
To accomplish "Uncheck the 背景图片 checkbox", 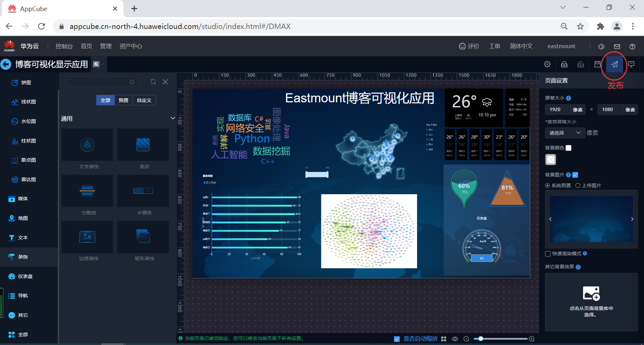I will click(x=575, y=175).
